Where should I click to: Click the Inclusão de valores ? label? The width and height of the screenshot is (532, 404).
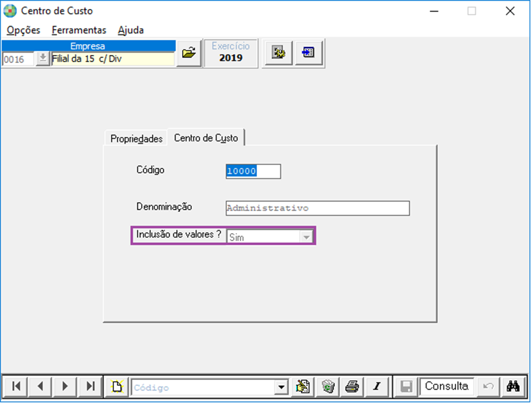tap(179, 234)
